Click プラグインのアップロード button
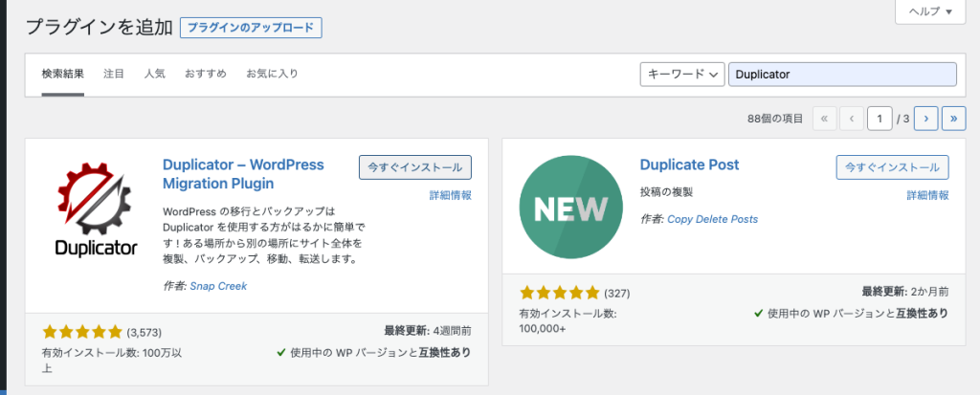980x395 pixels. pos(251,28)
